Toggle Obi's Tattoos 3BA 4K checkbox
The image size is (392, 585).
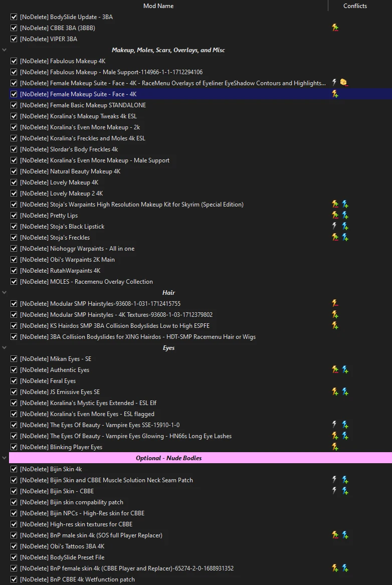(14, 546)
